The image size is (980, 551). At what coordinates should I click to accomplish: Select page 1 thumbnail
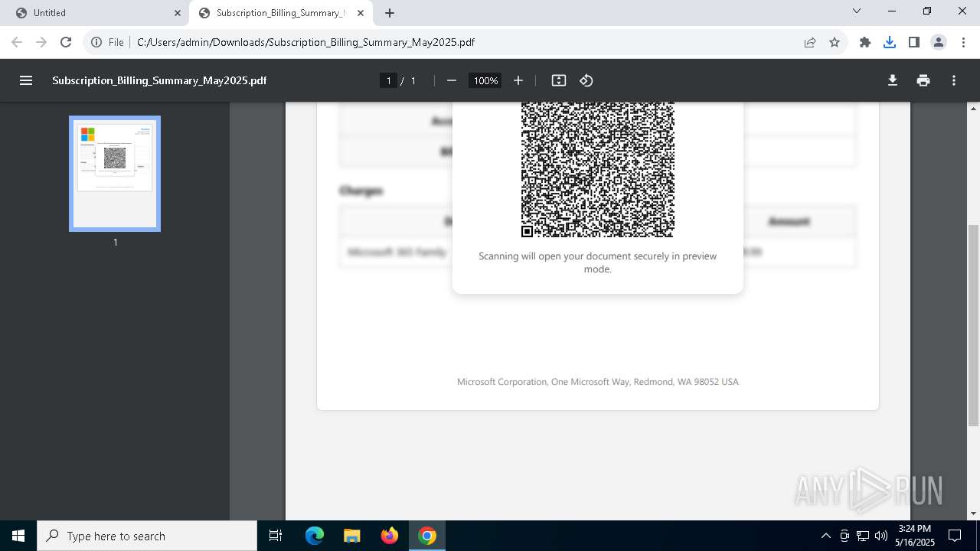(x=115, y=174)
